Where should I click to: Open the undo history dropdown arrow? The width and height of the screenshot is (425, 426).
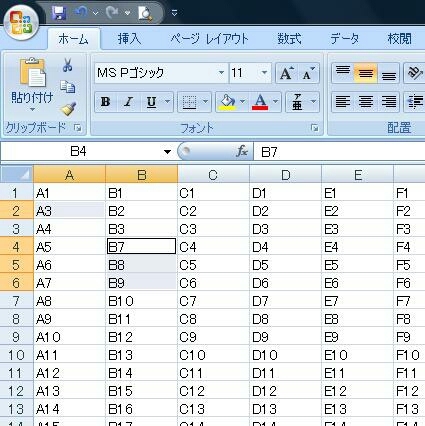96,13
